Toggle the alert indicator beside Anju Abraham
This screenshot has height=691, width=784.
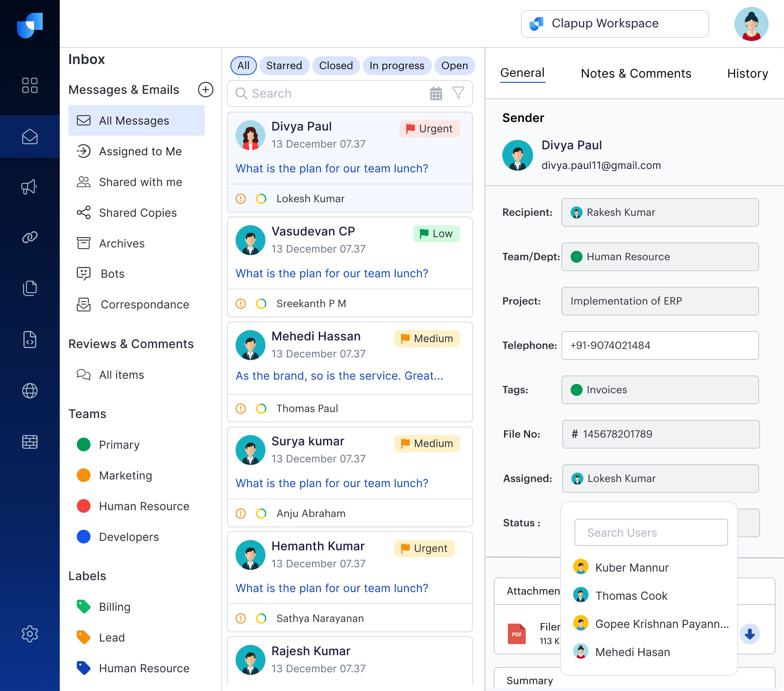(x=240, y=513)
